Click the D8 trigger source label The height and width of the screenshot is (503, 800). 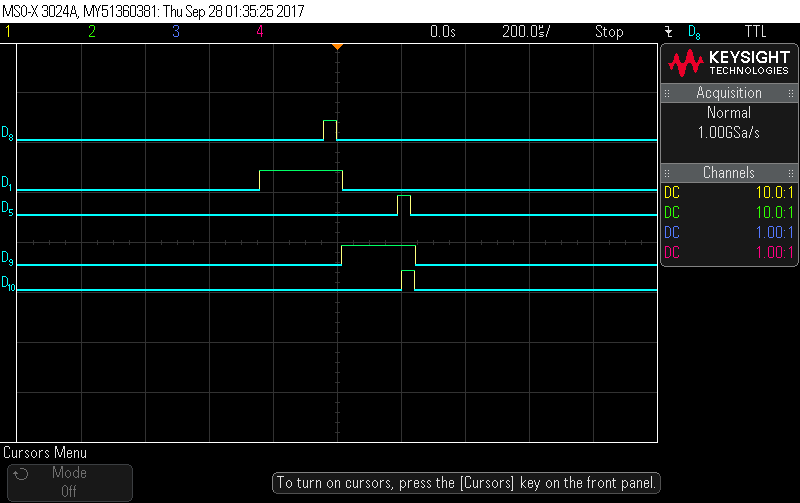(x=694, y=32)
